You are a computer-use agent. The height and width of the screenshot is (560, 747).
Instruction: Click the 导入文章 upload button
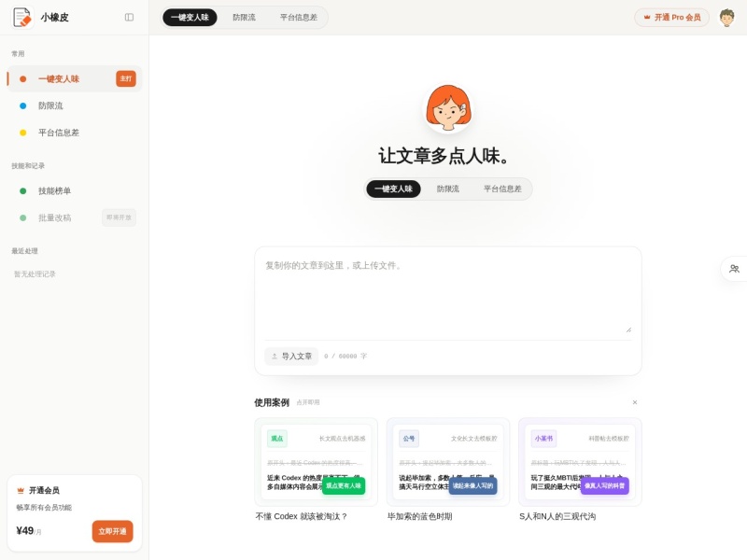[291, 357]
